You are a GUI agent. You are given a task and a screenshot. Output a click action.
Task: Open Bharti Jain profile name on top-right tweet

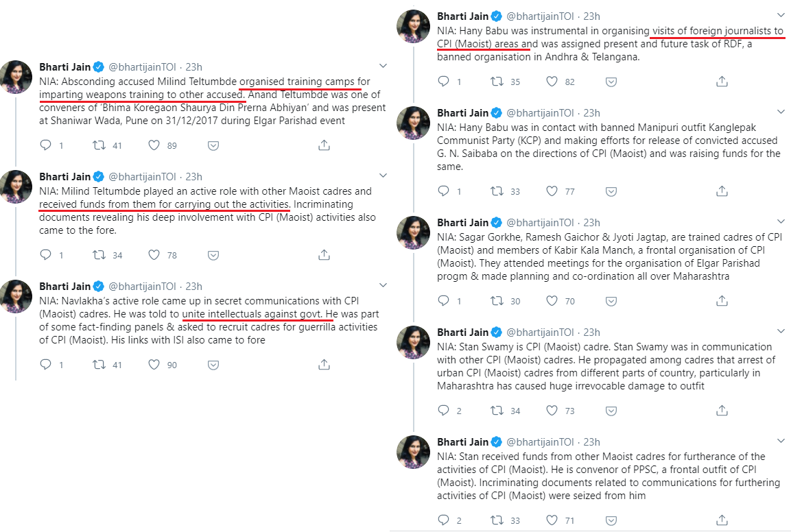(463, 16)
